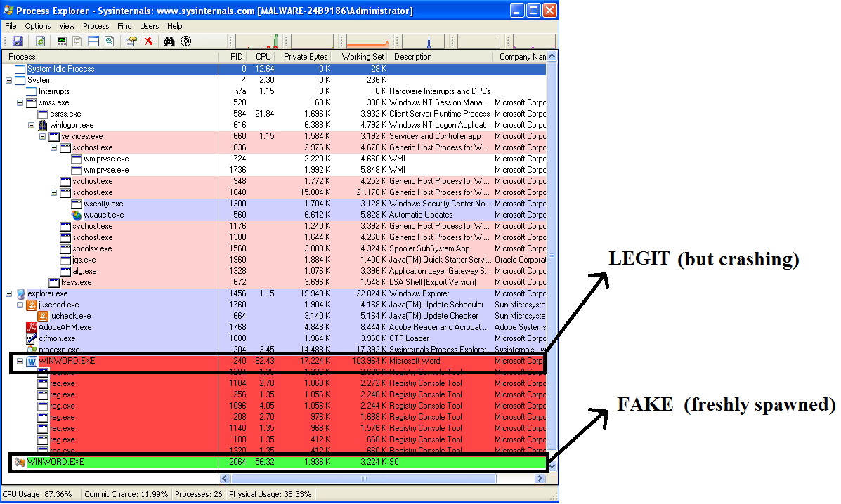Open the Process menu

[x=96, y=26]
